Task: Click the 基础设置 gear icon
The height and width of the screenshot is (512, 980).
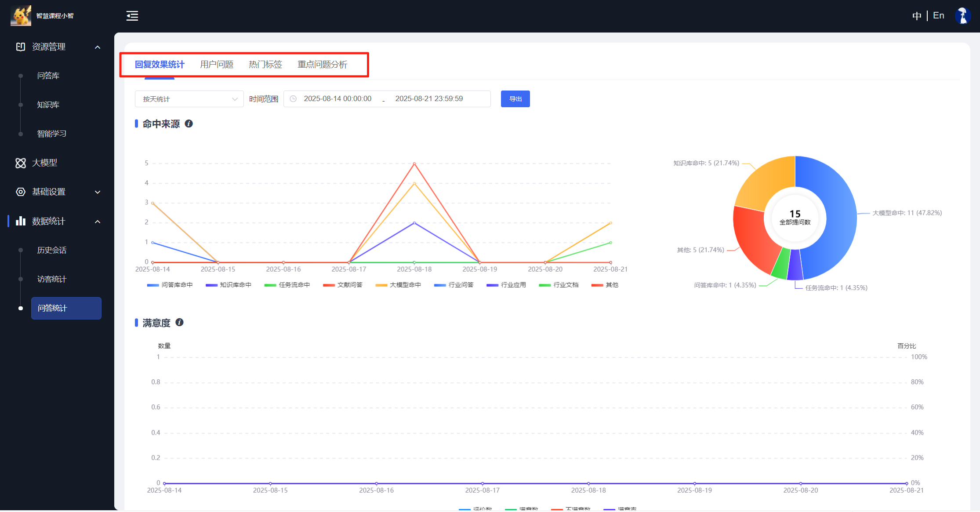Action: [21, 192]
